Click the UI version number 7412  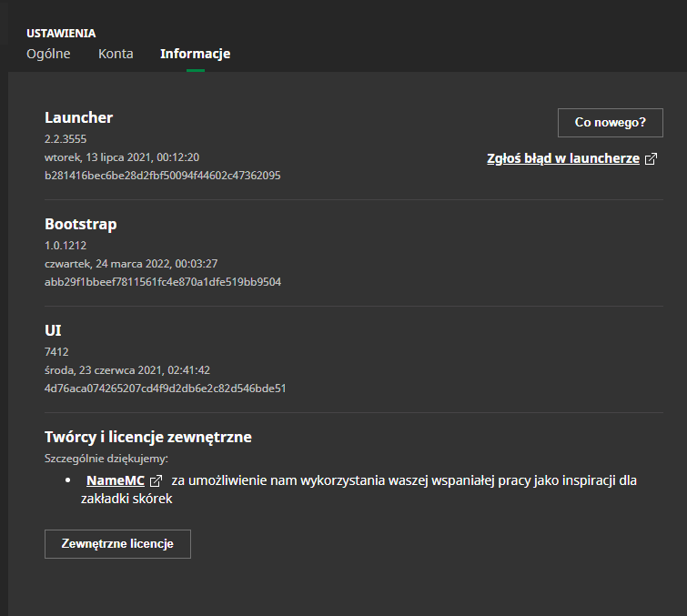click(56, 352)
